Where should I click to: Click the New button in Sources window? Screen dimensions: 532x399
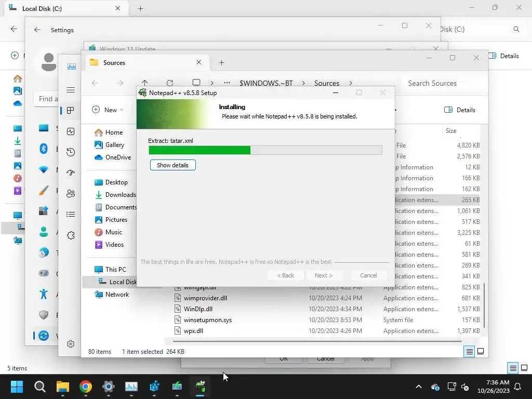click(107, 110)
